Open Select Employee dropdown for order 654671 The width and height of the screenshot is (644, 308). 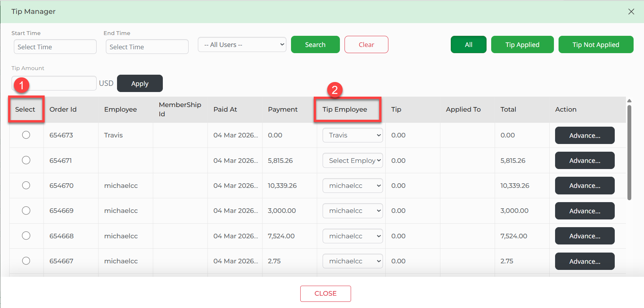coord(352,161)
